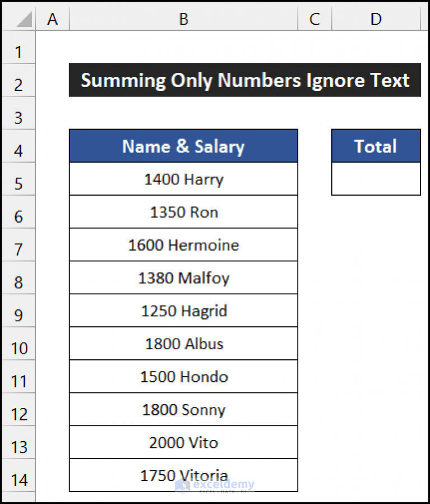Select column header D
430x504 pixels.
pos(376,19)
